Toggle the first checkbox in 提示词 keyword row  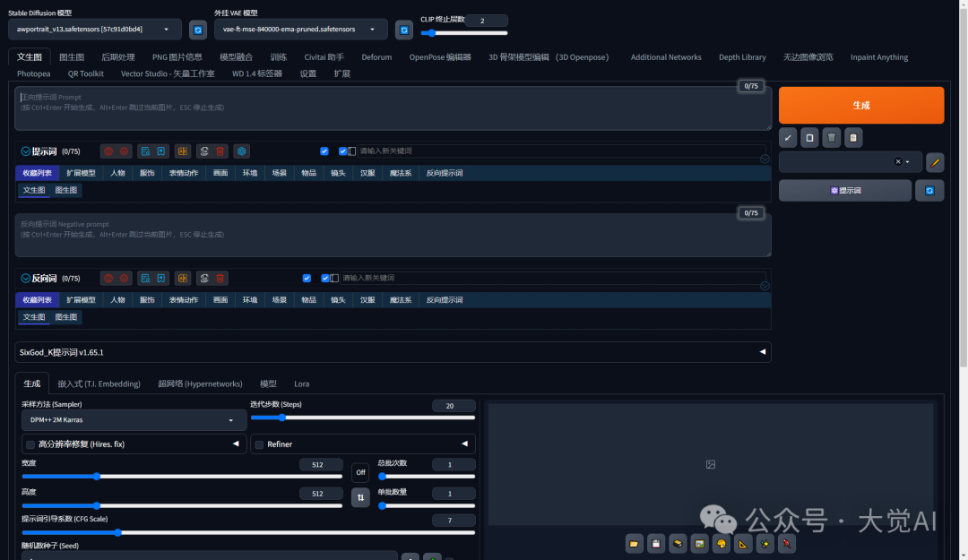[x=324, y=151]
